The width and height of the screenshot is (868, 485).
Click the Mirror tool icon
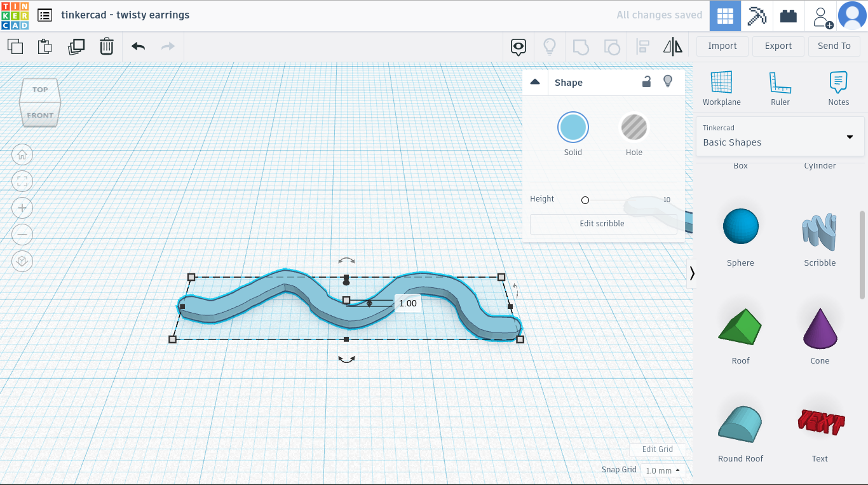tap(672, 46)
